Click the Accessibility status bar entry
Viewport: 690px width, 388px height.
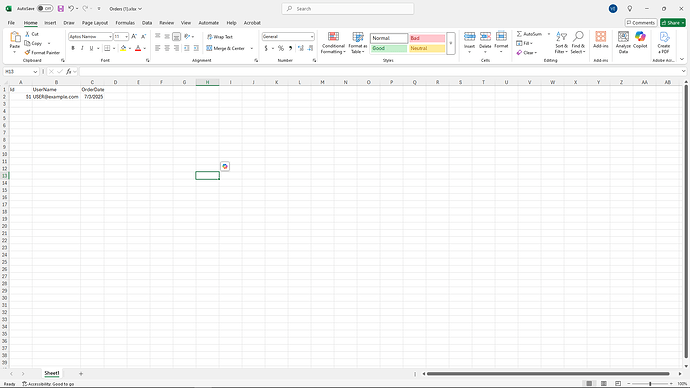[48, 384]
